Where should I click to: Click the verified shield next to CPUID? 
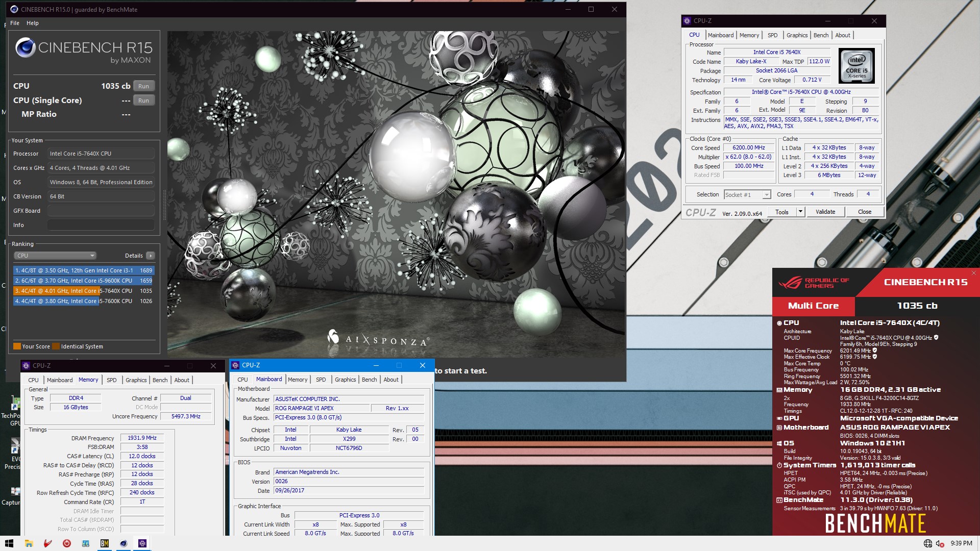pos(936,338)
